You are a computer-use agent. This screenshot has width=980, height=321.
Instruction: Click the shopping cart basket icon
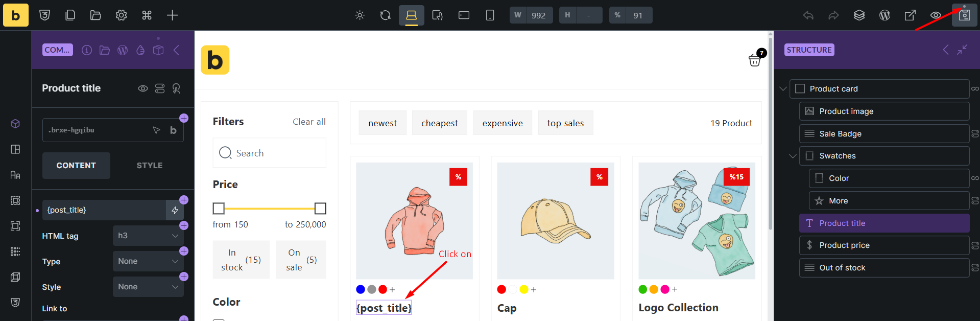click(x=755, y=60)
